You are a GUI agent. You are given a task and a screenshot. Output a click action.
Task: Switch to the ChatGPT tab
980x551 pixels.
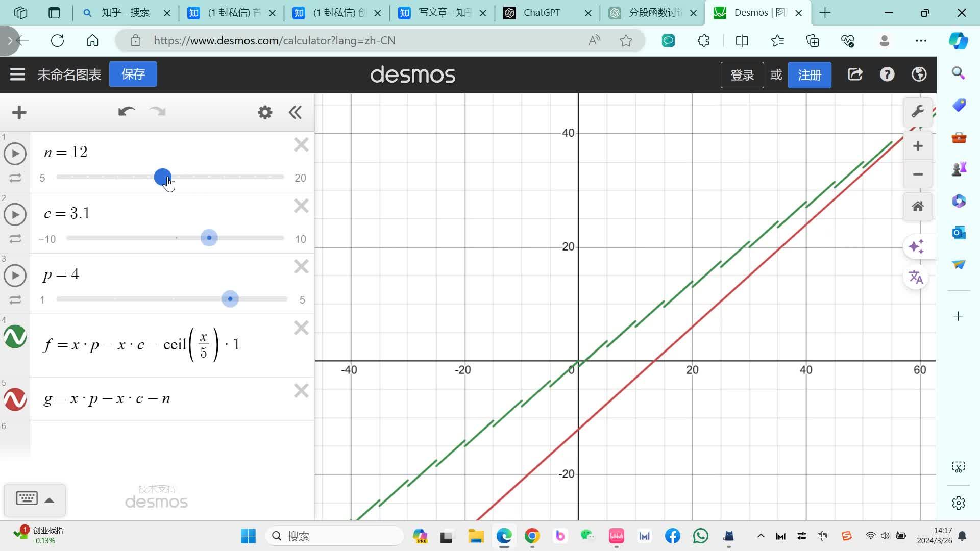(542, 13)
